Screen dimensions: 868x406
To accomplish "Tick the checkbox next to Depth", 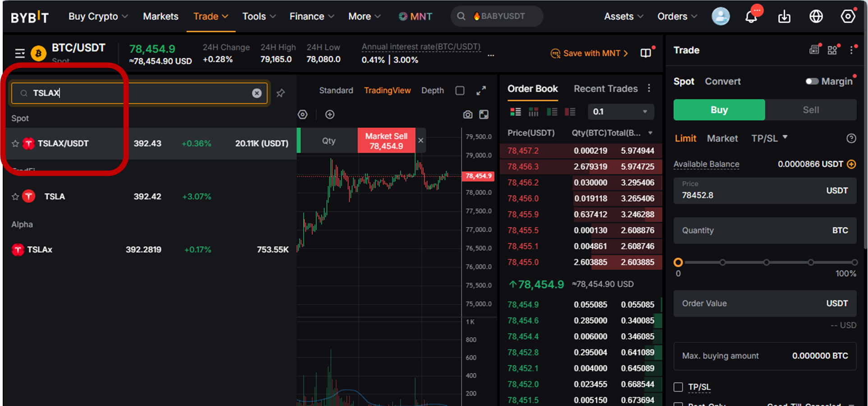I will (460, 91).
